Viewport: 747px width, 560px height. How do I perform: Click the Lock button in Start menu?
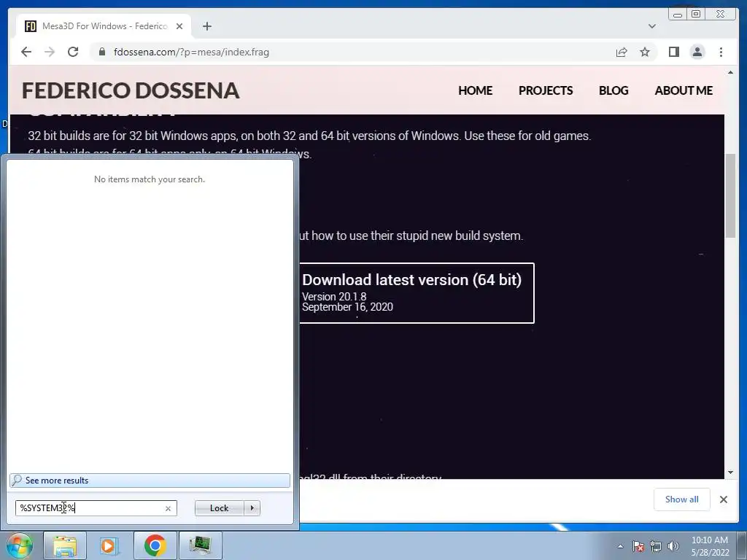[x=219, y=508]
